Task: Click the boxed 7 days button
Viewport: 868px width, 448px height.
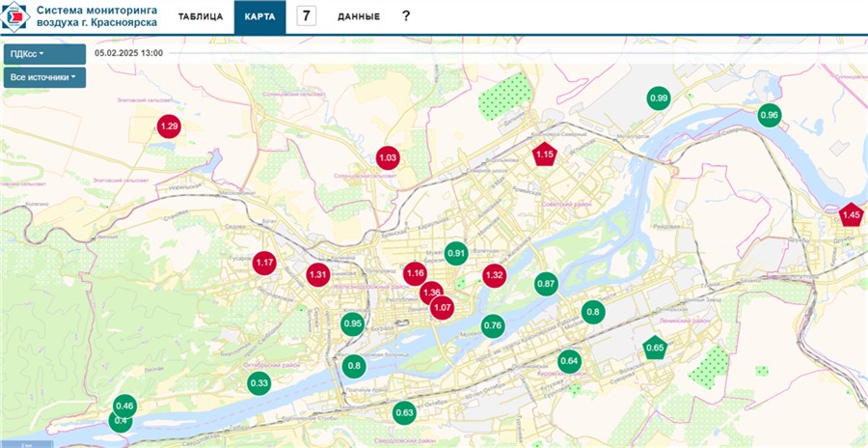Action: point(307,16)
